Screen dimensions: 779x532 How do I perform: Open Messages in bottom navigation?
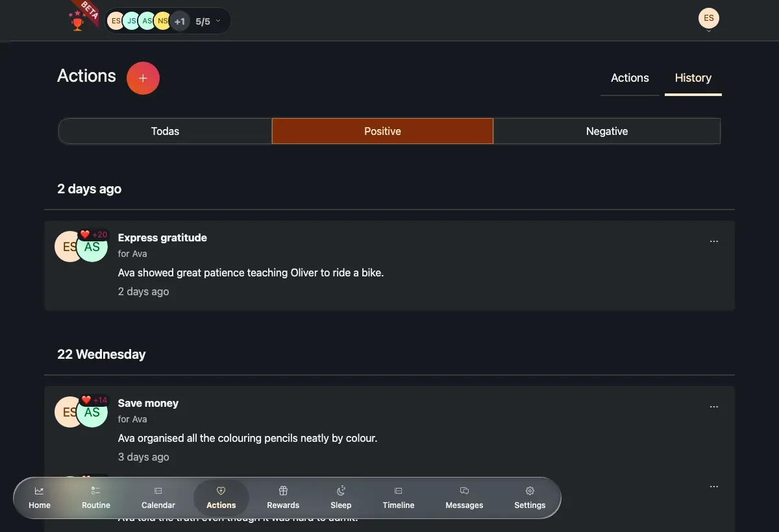464,498
